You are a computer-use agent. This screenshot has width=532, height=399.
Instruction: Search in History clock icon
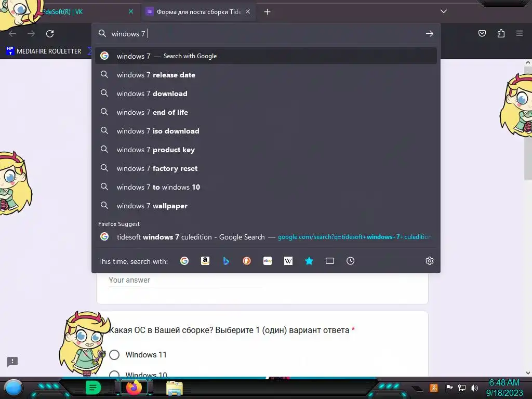(351, 261)
